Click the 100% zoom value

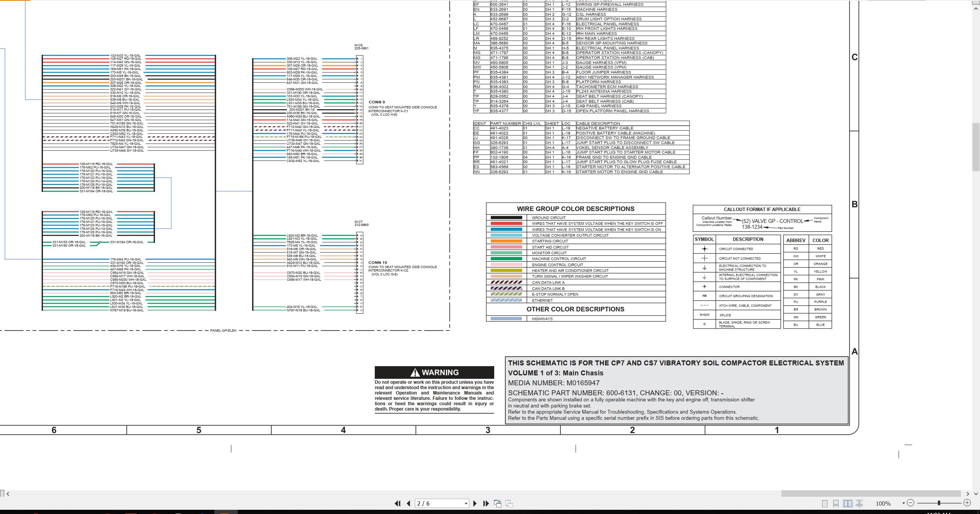883,504
